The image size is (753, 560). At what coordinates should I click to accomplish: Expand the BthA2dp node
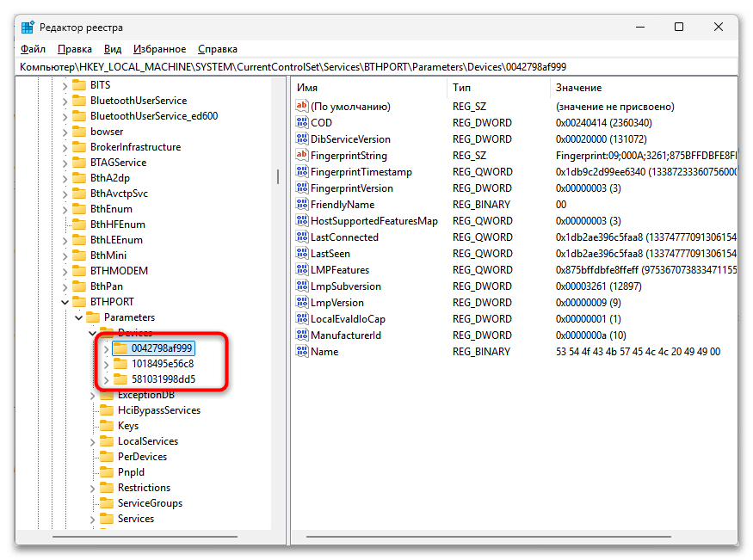[x=65, y=178]
